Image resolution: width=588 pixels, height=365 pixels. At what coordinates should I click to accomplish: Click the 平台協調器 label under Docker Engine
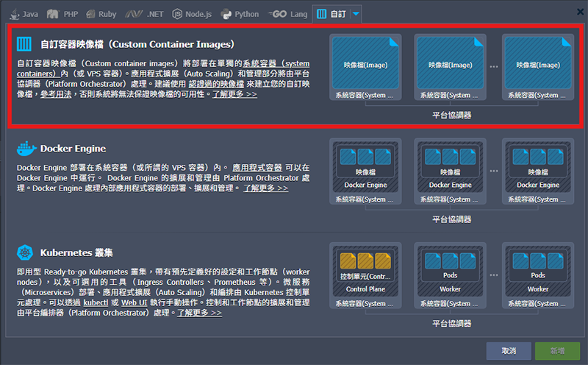pyautogui.click(x=451, y=219)
